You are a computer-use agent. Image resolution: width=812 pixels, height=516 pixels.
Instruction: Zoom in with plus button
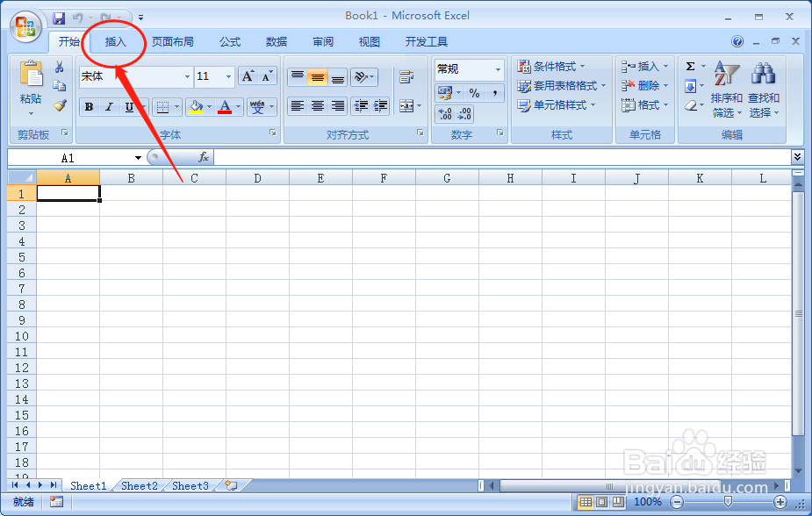[780, 501]
